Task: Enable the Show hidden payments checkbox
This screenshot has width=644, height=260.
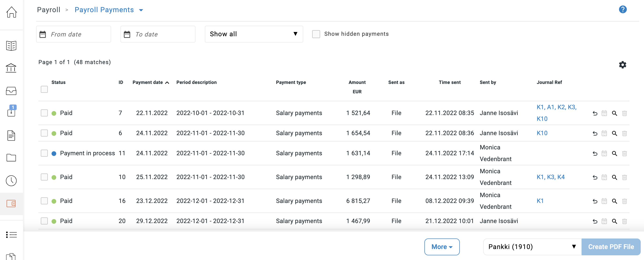Action: (316, 34)
